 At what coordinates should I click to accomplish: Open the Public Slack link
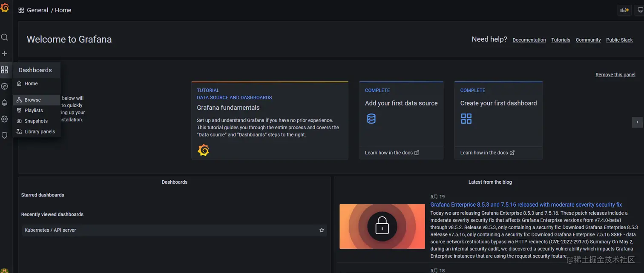click(x=619, y=40)
